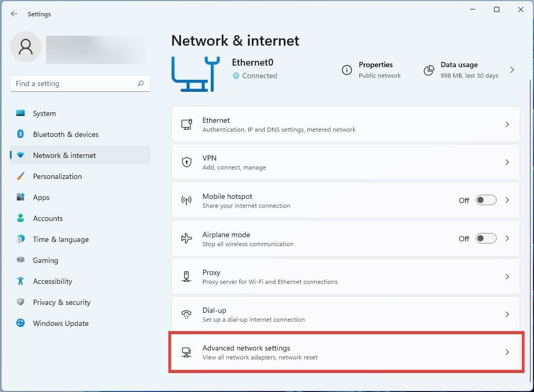Open Privacy & security section

pos(80,302)
